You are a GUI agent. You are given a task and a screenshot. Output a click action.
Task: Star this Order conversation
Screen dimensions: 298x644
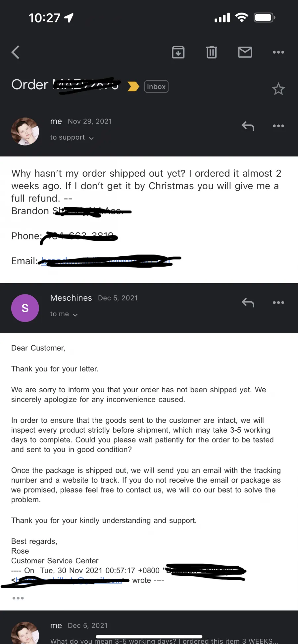tap(278, 89)
